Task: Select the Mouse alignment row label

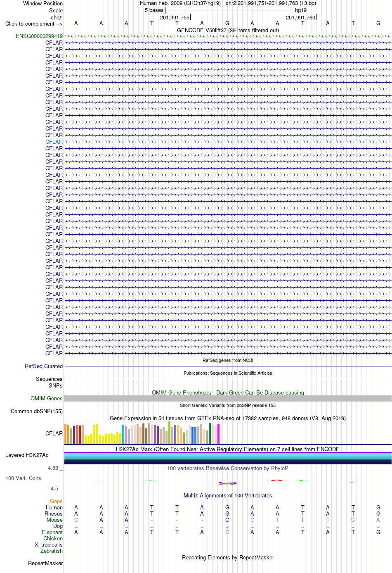Action: [x=54, y=520]
